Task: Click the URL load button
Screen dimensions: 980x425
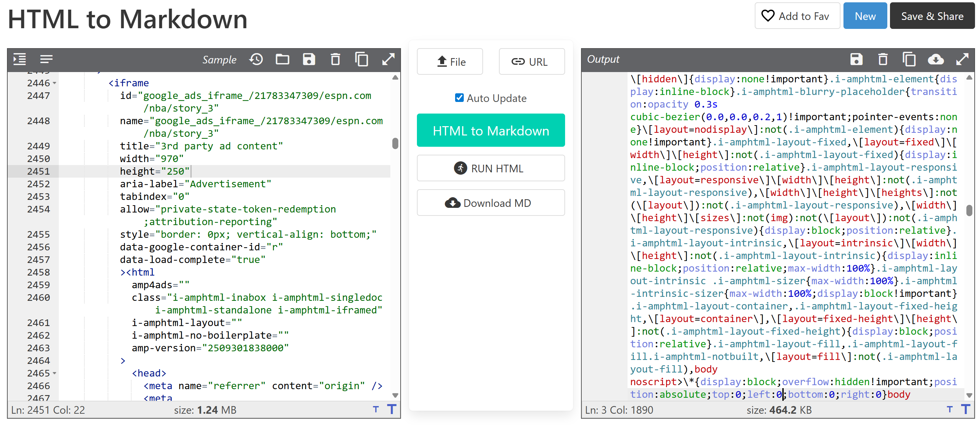Action: click(531, 61)
